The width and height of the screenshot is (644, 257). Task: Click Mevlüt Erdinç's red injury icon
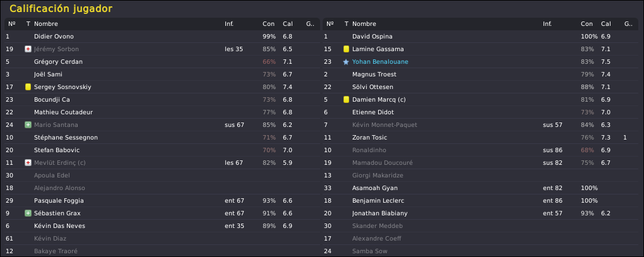[28, 162]
